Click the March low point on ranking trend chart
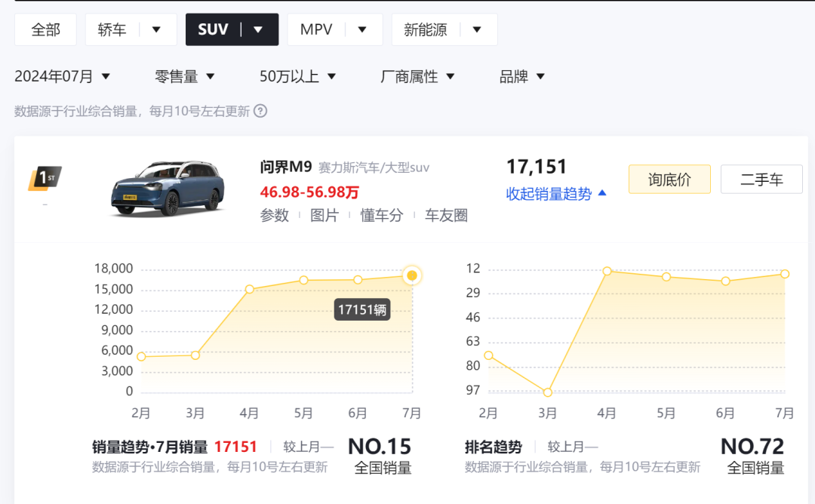The image size is (815, 504). (x=546, y=392)
